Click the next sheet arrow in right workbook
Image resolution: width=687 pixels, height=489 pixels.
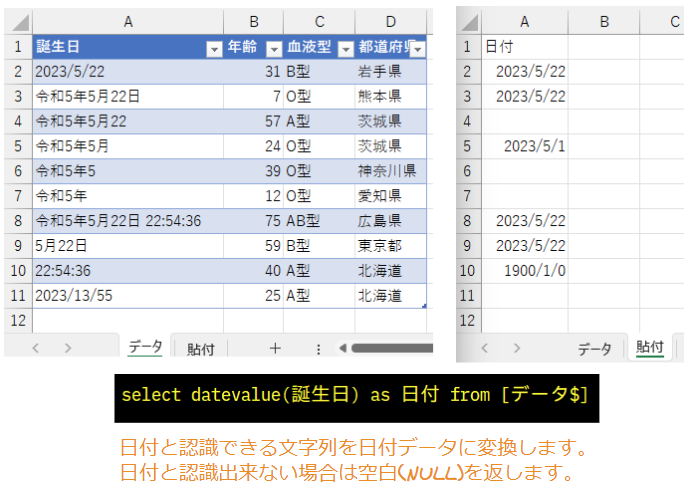[x=517, y=348]
